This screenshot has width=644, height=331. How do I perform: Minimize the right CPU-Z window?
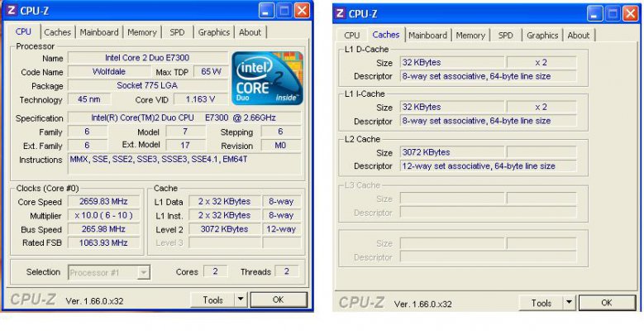coord(594,13)
